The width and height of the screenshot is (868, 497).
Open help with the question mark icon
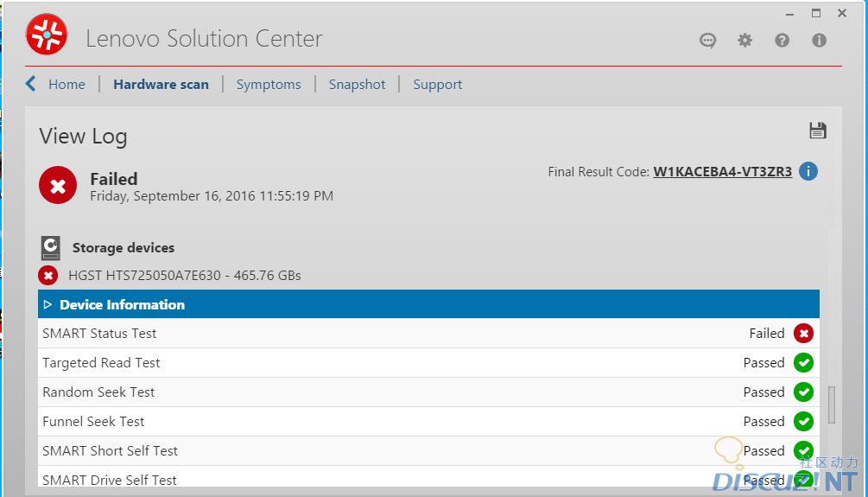coord(782,41)
